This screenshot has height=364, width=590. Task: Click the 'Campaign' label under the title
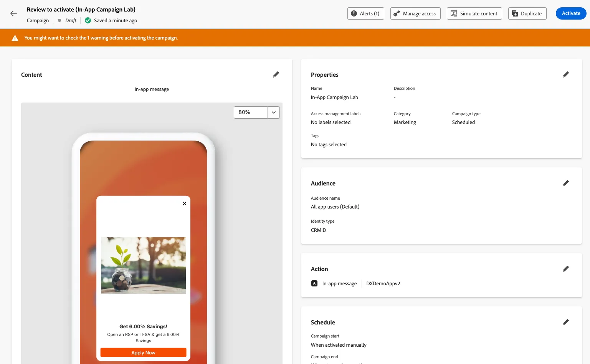tap(38, 21)
